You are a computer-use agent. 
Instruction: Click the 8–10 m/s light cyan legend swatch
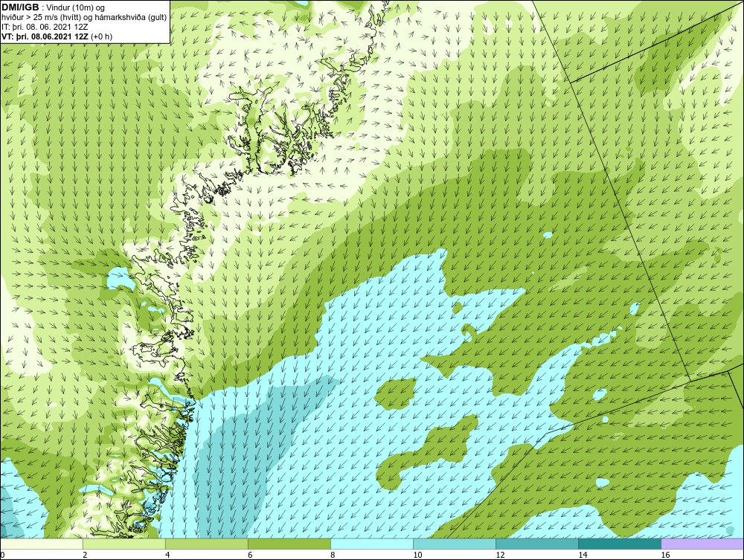(371, 544)
